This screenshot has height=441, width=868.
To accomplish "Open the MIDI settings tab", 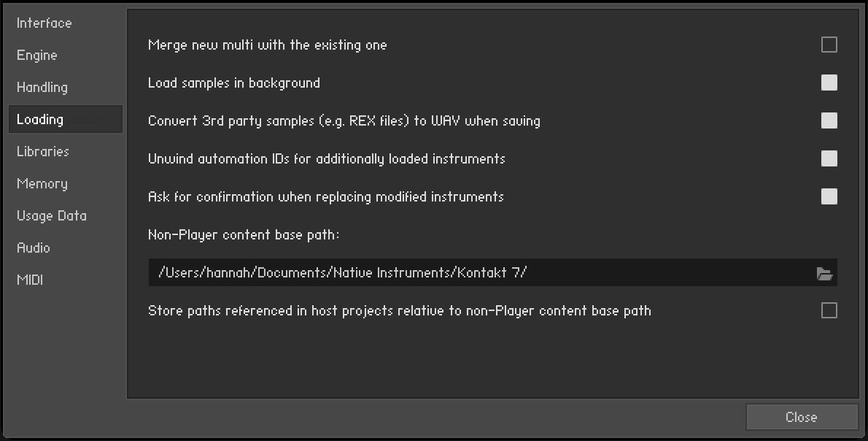I will tap(30, 280).
